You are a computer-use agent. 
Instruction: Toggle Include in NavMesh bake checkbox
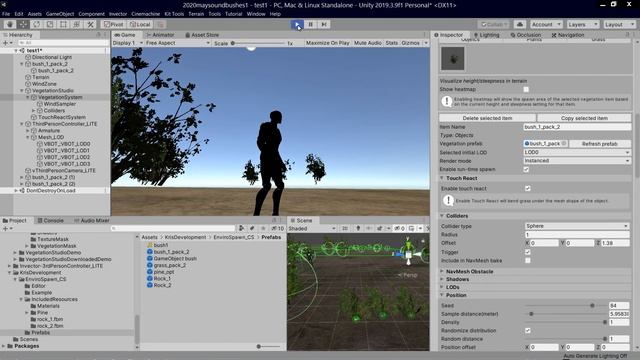tap(528, 260)
